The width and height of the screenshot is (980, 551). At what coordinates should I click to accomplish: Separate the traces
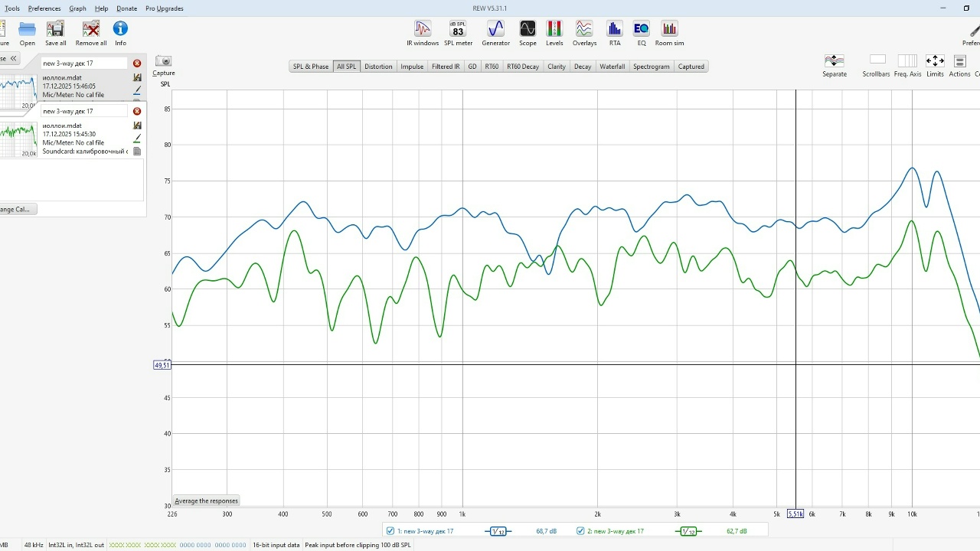pyautogui.click(x=835, y=65)
